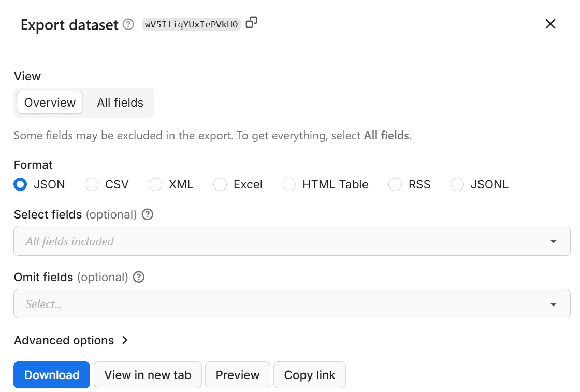Select the Excel export format
The height and width of the screenshot is (392, 580).
(x=220, y=184)
